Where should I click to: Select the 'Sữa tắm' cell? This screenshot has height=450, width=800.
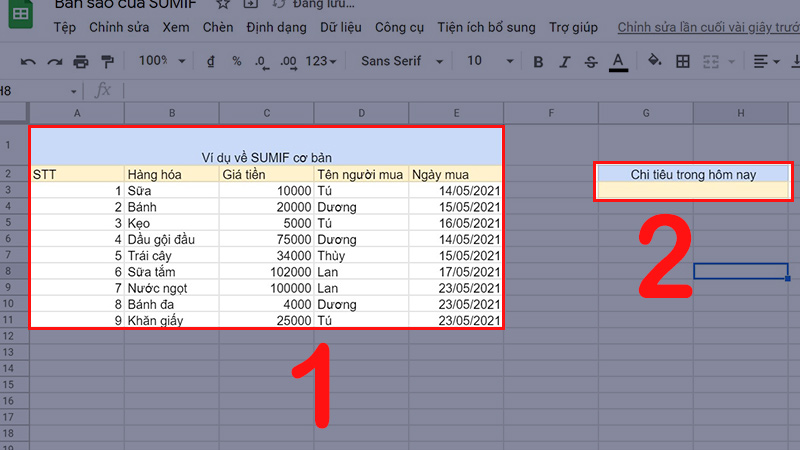172,272
